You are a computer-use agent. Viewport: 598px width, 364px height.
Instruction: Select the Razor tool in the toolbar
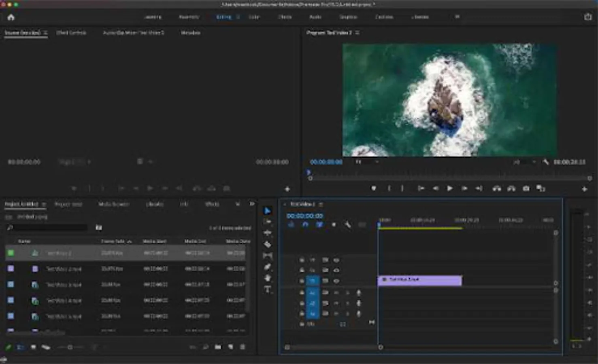click(268, 244)
